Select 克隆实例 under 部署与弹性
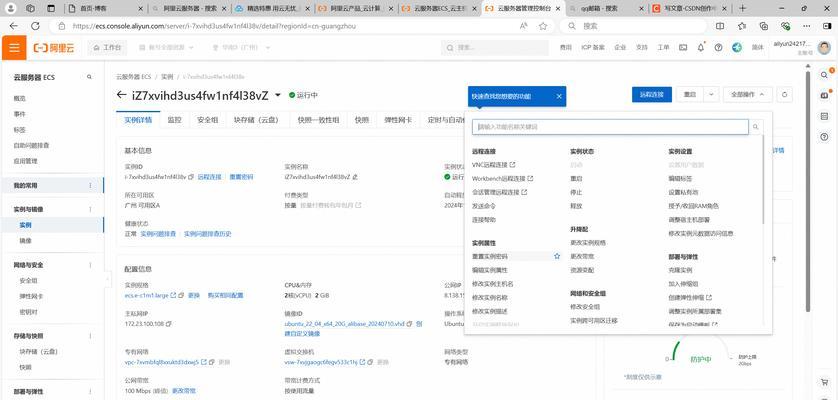Screen dimensions: 838x400 680,270
